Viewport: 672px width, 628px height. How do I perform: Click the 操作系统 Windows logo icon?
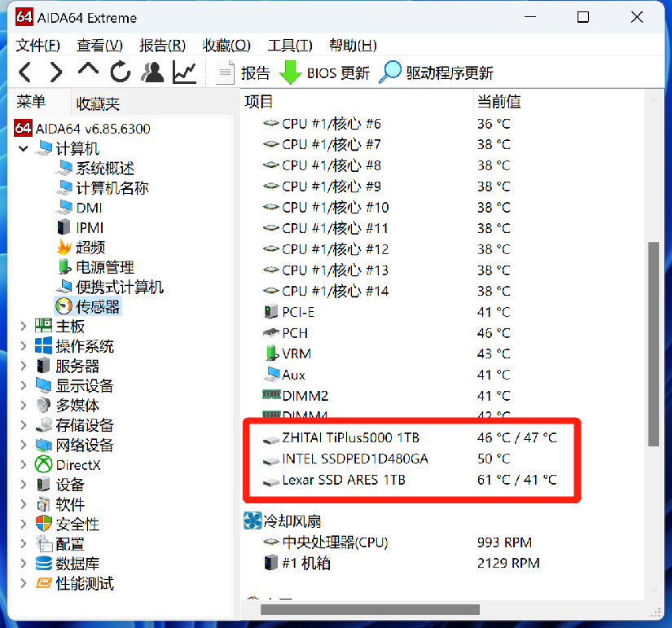43,345
